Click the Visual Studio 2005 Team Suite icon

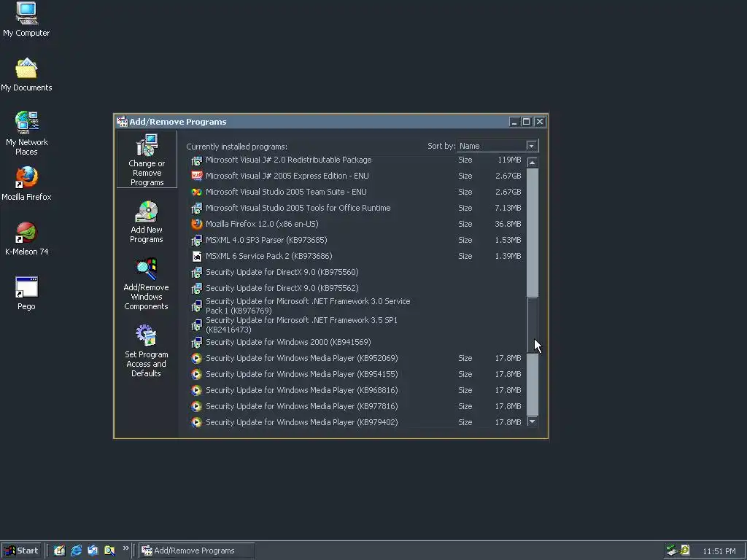coord(196,192)
